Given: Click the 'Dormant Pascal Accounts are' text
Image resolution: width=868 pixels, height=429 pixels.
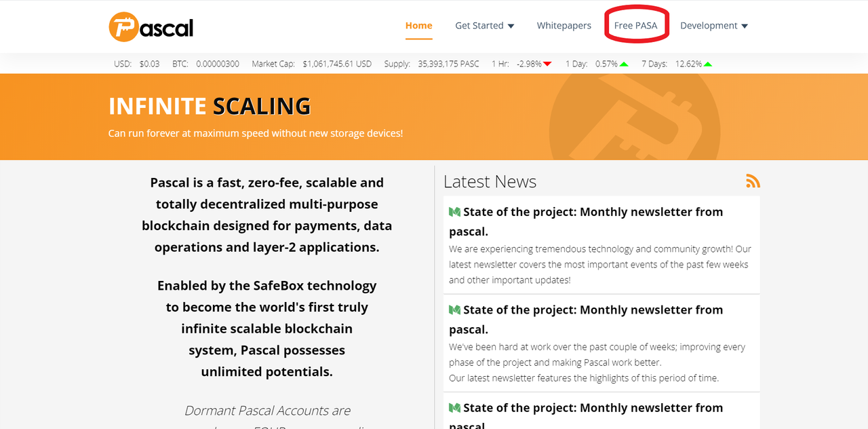Looking at the screenshot, I should tap(267, 410).
